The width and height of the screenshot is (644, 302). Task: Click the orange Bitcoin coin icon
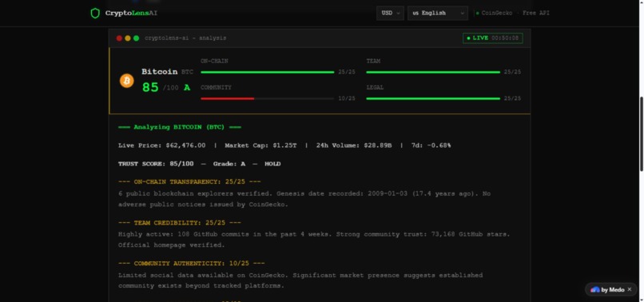tap(127, 81)
